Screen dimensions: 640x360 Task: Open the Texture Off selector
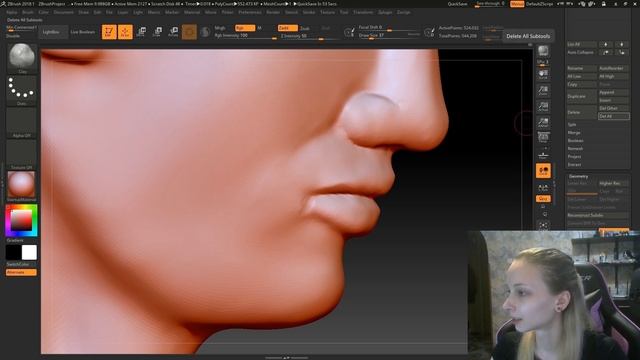point(22,155)
